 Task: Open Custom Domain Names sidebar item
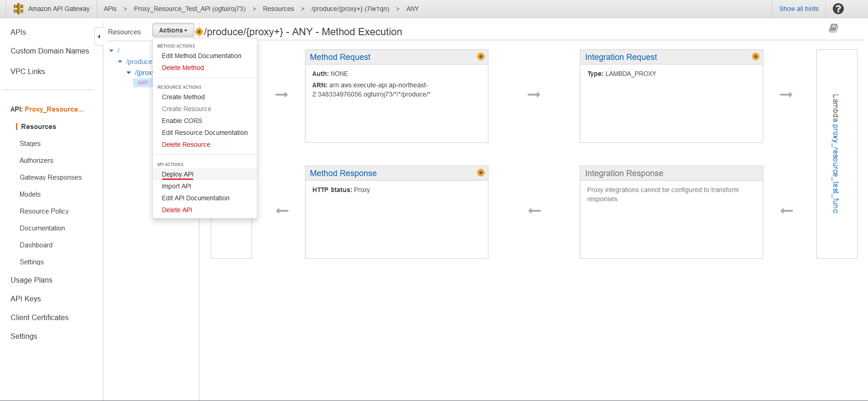point(50,51)
